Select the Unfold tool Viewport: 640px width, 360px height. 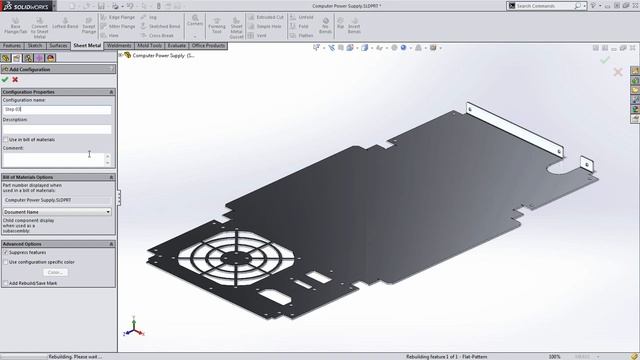coord(302,17)
